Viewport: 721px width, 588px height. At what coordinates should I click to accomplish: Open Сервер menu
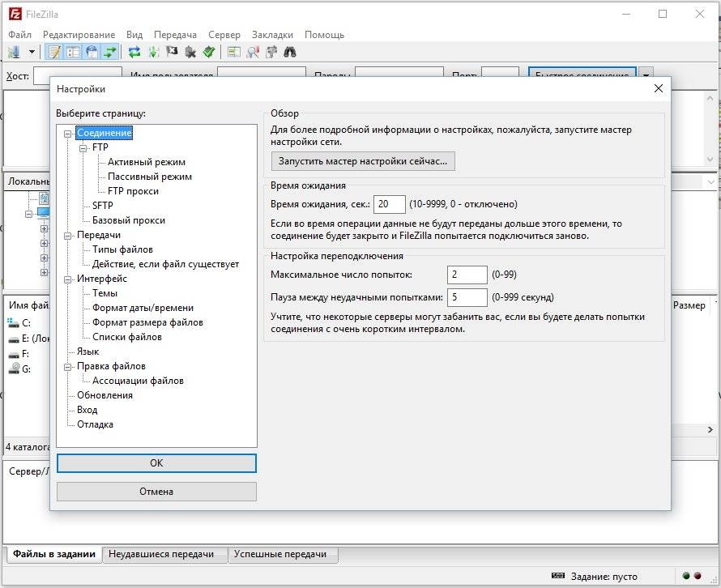click(x=224, y=35)
